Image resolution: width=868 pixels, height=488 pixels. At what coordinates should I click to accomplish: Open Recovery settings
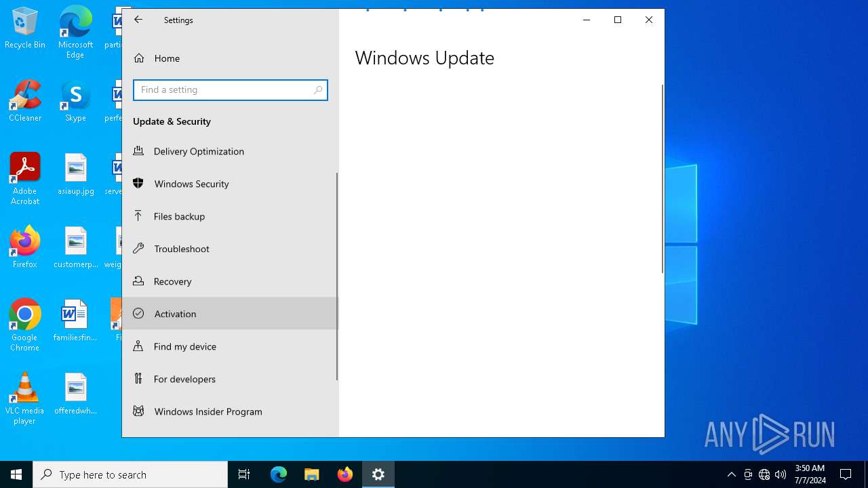(x=231, y=281)
